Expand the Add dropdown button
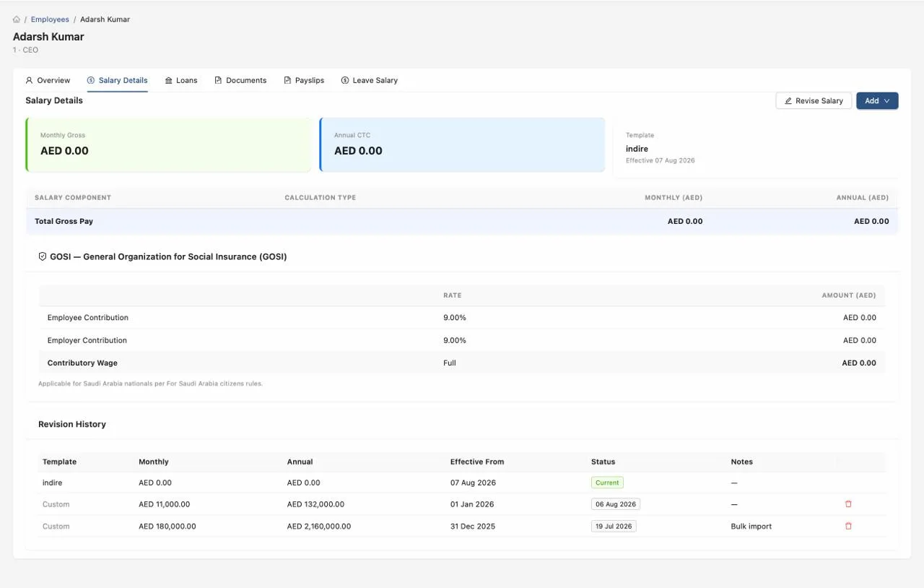The height and width of the screenshot is (588, 924). tap(877, 101)
